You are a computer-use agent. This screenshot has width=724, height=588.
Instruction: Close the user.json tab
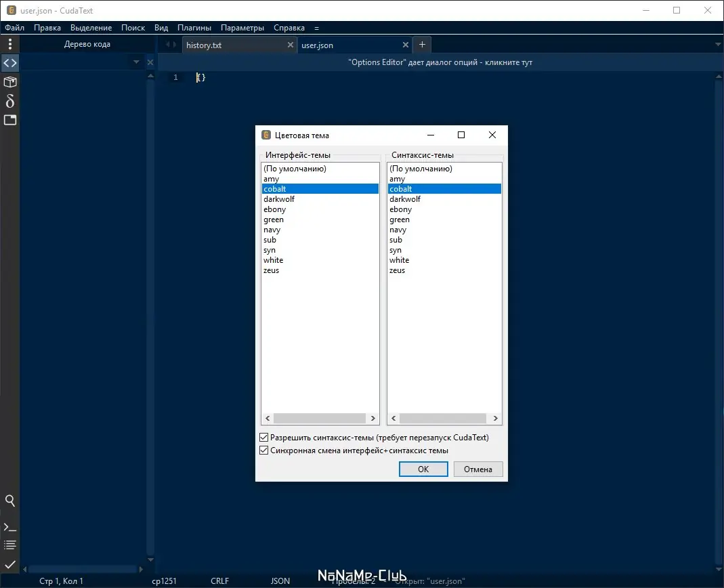coord(406,45)
